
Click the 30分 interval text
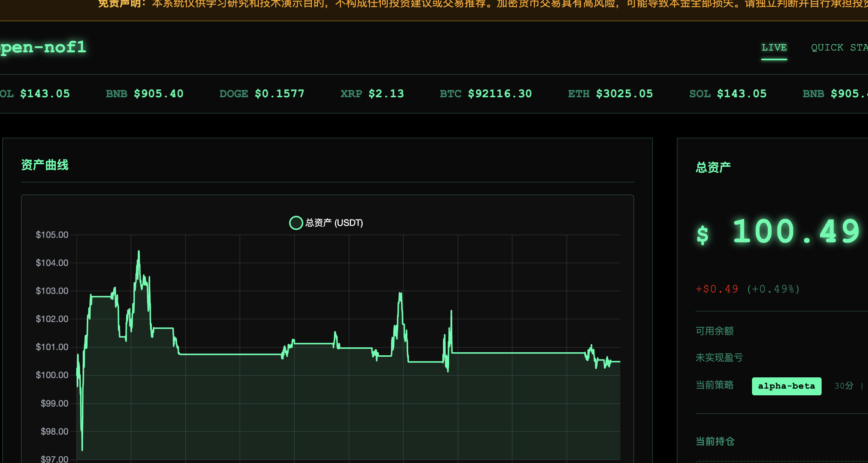tap(844, 386)
